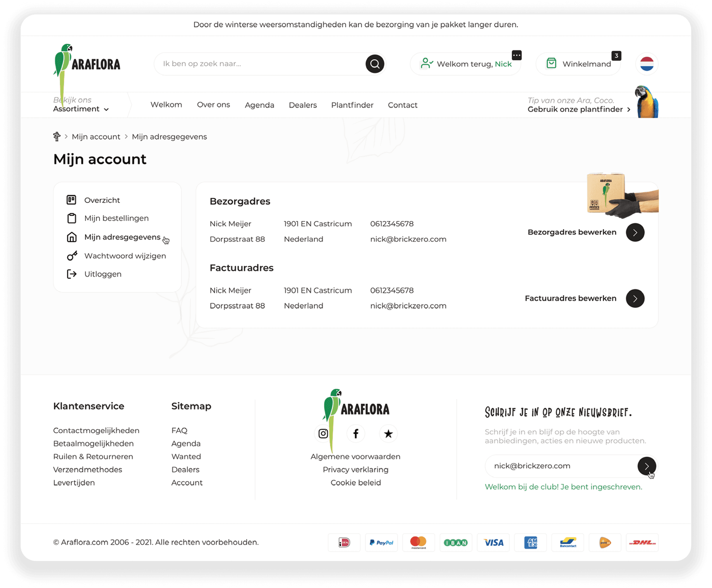Click the user account icon beside Welkom terug
The height and width of the screenshot is (588, 712).
tap(426, 63)
